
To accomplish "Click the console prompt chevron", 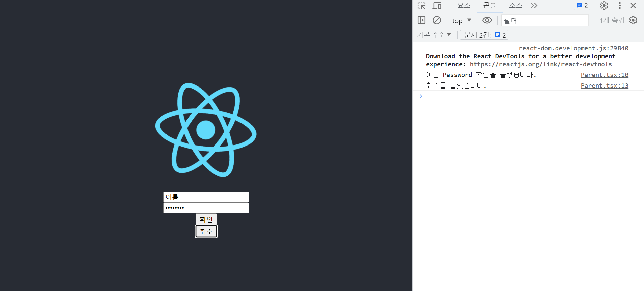I will pyautogui.click(x=421, y=96).
